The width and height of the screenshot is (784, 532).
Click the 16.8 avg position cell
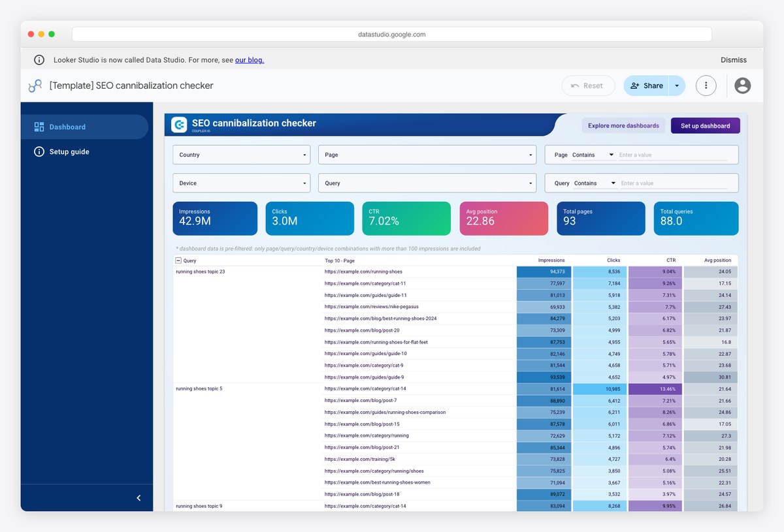pyautogui.click(x=711, y=342)
